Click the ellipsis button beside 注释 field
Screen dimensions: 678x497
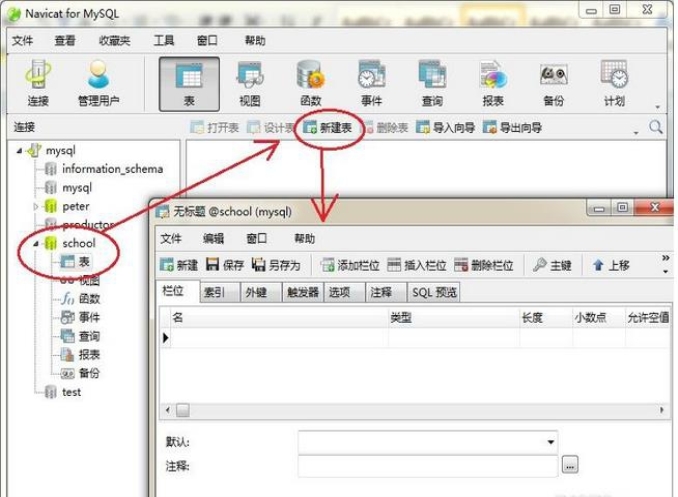click(570, 465)
